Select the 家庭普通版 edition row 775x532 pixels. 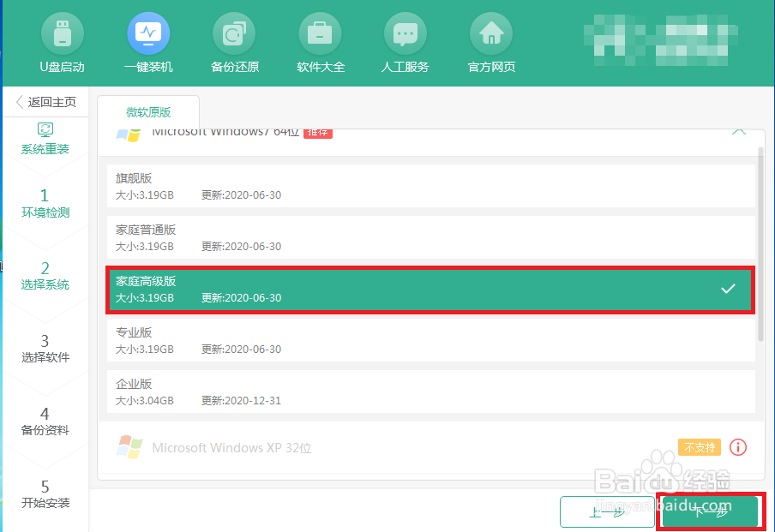coord(431,237)
